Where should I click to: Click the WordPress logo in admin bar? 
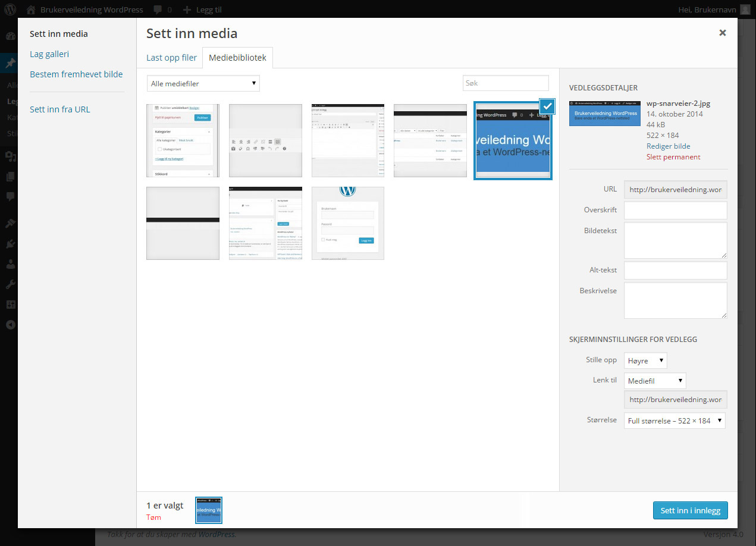tap(10, 10)
